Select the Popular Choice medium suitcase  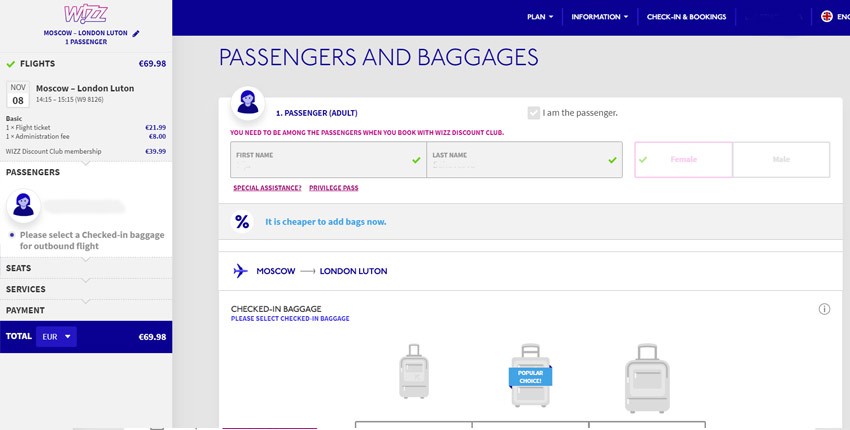(530, 376)
